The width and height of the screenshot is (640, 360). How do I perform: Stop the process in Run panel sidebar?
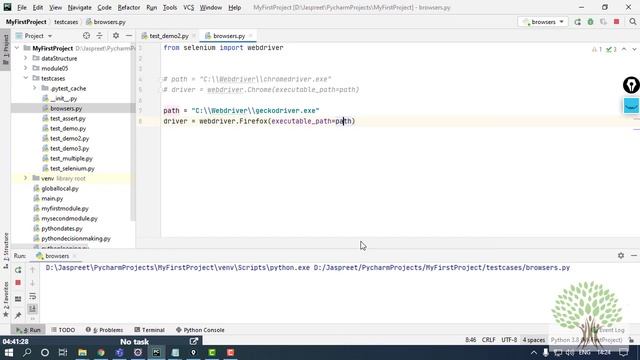click(18, 283)
